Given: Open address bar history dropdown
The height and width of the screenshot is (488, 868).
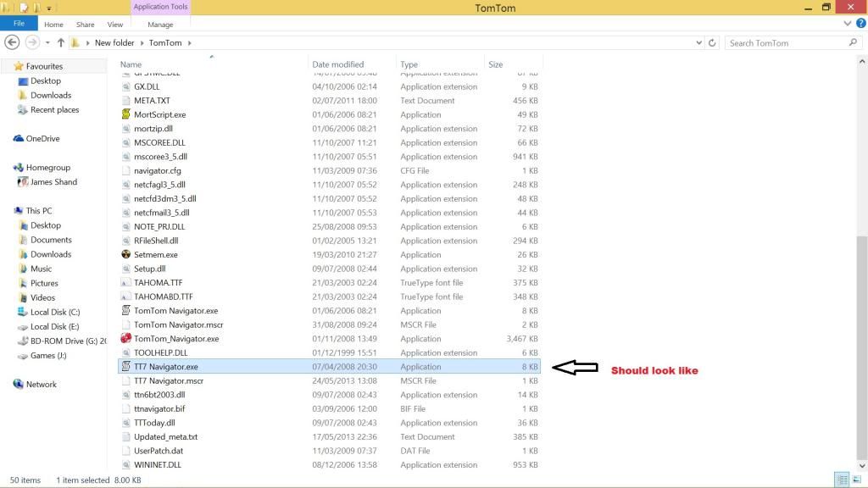Looking at the screenshot, I should pyautogui.click(x=698, y=42).
